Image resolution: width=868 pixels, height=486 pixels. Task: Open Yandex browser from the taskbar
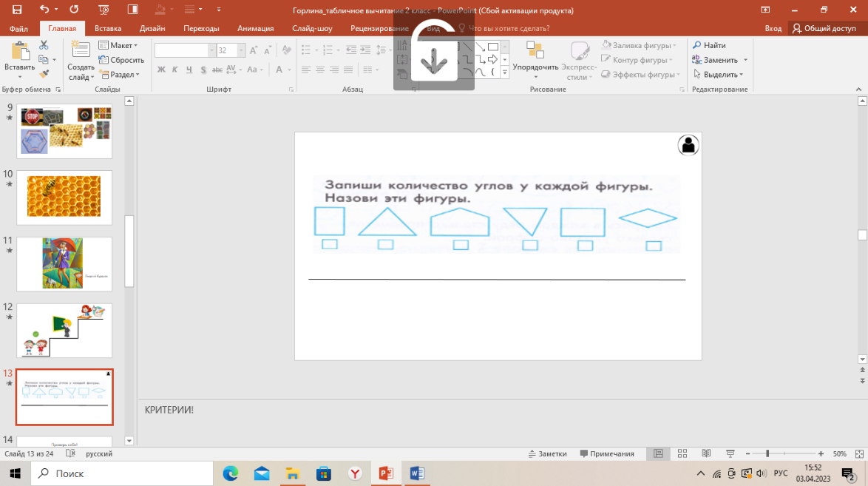(x=355, y=473)
